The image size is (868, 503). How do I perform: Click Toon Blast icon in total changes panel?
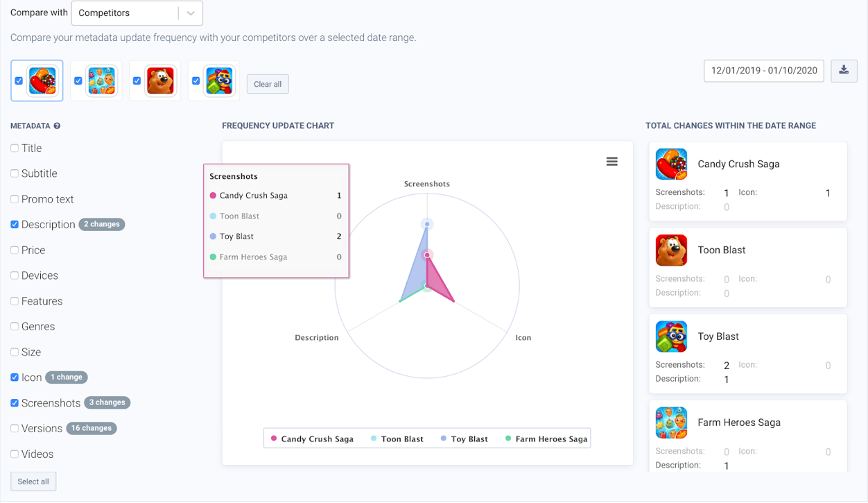[x=671, y=250]
